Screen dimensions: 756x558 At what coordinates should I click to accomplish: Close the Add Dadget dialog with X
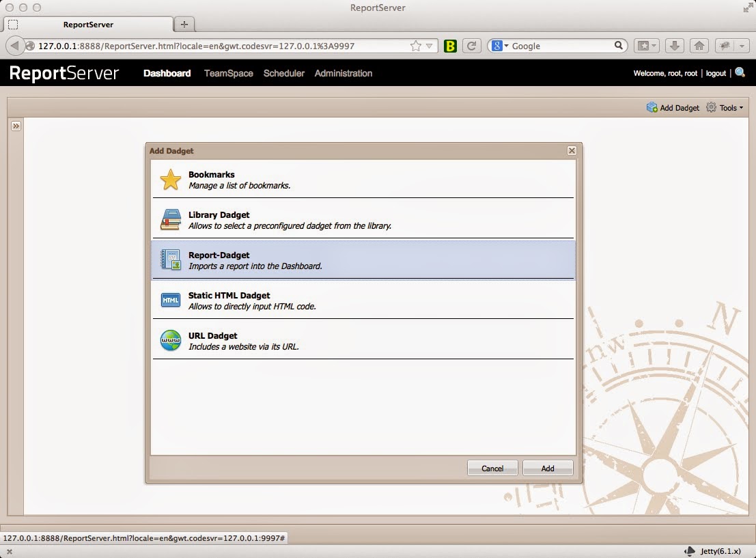point(572,150)
